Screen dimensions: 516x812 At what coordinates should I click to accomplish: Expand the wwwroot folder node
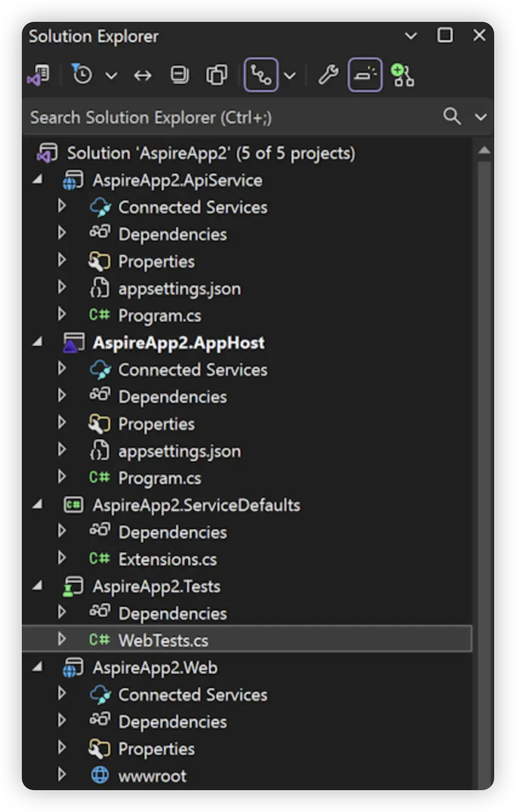coord(61,775)
